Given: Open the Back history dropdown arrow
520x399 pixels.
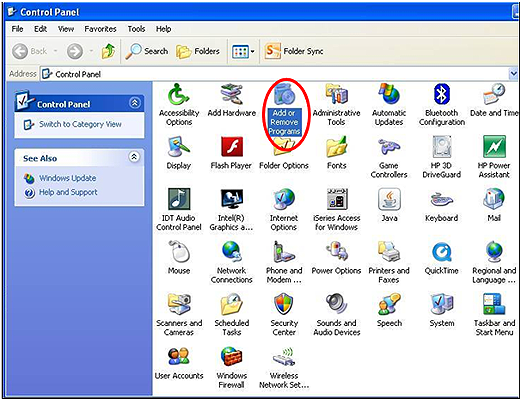Looking at the screenshot, I should click(55, 51).
